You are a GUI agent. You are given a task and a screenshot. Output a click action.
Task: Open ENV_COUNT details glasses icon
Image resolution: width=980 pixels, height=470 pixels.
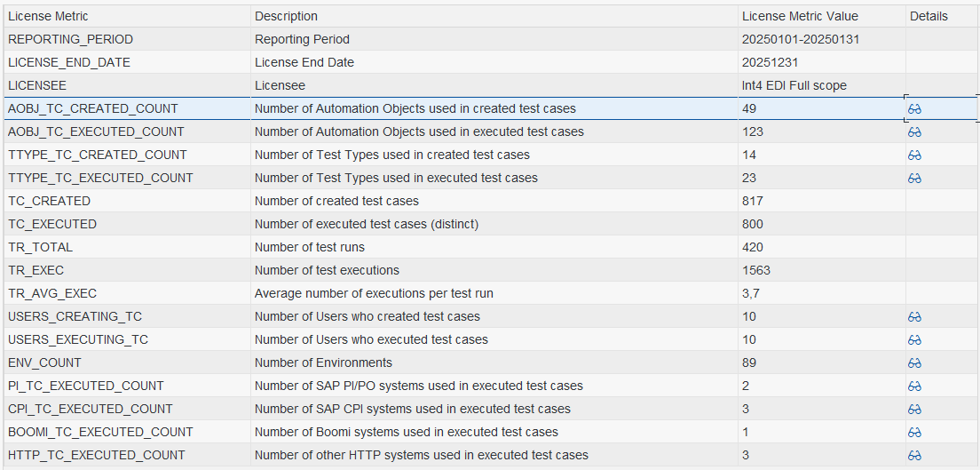[x=914, y=363]
